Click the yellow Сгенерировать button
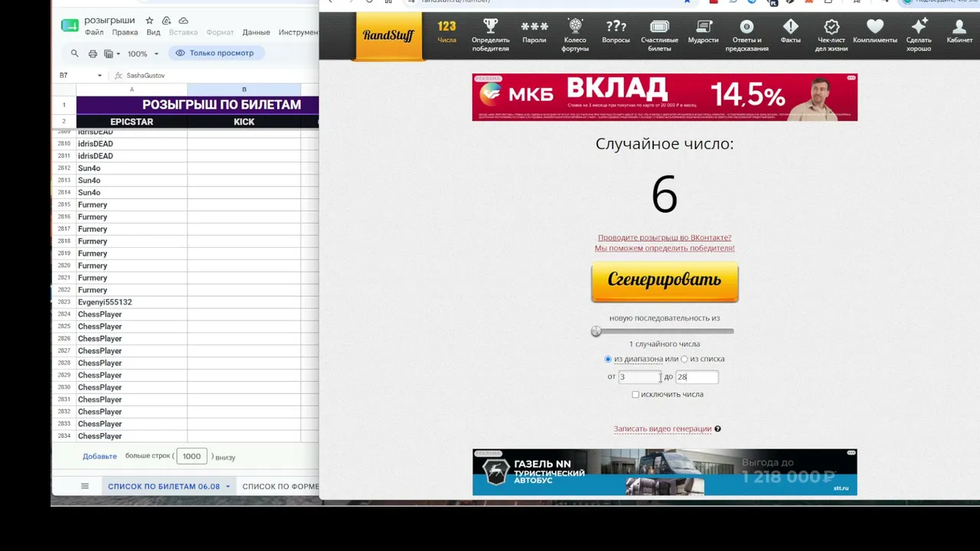Screen dimensions: 980x551 coord(665,282)
